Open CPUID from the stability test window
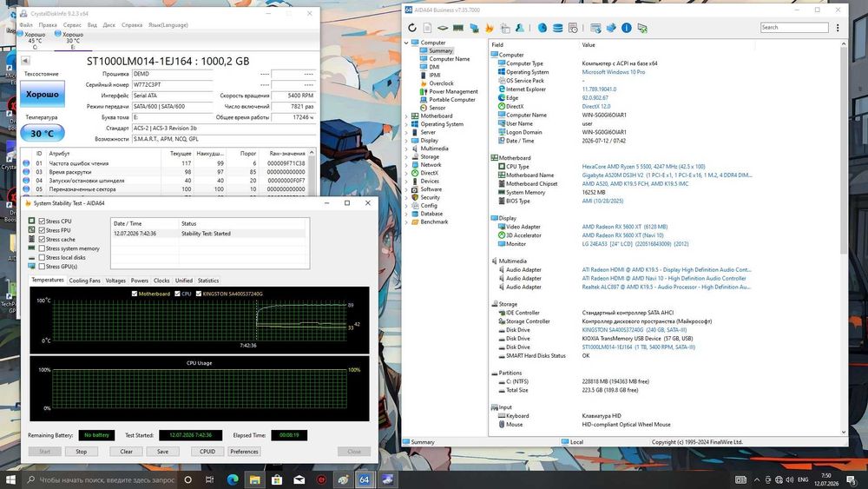The height and width of the screenshot is (489, 868). click(x=207, y=452)
